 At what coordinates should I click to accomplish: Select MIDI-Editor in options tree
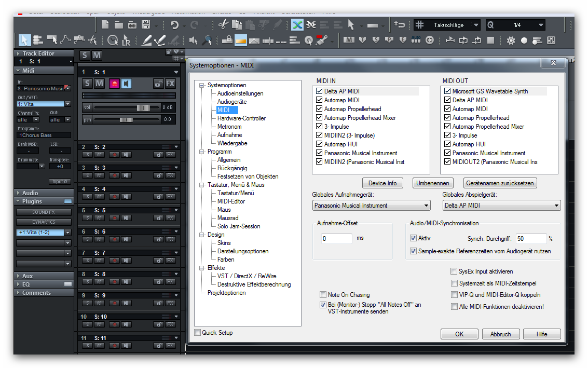point(231,201)
